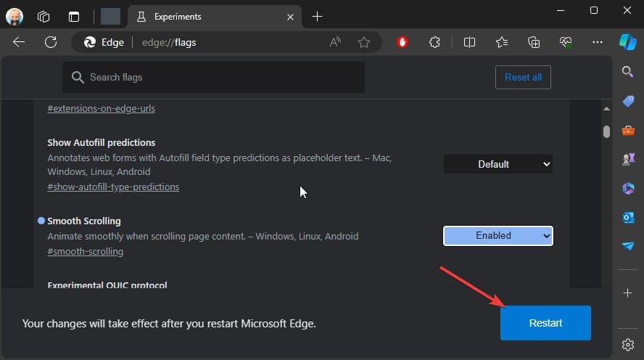The width and height of the screenshot is (644, 360).
Task: Click the page vertical scrollbar thumb
Action: pyautogui.click(x=606, y=131)
